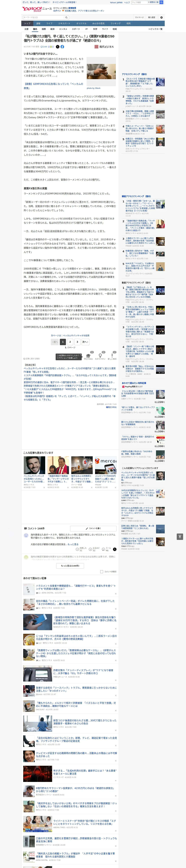Open 新型コロナ後遺症の知られざる article
This screenshot has width=186, height=868.
(85, 722)
